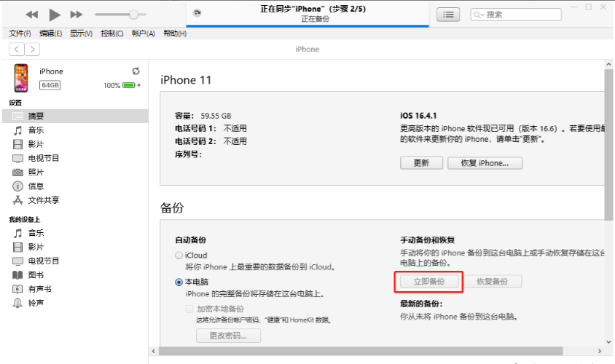Click the 59.55 GB capacity value
The width and height of the screenshot is (615, 364).
[x=216, y=116]
